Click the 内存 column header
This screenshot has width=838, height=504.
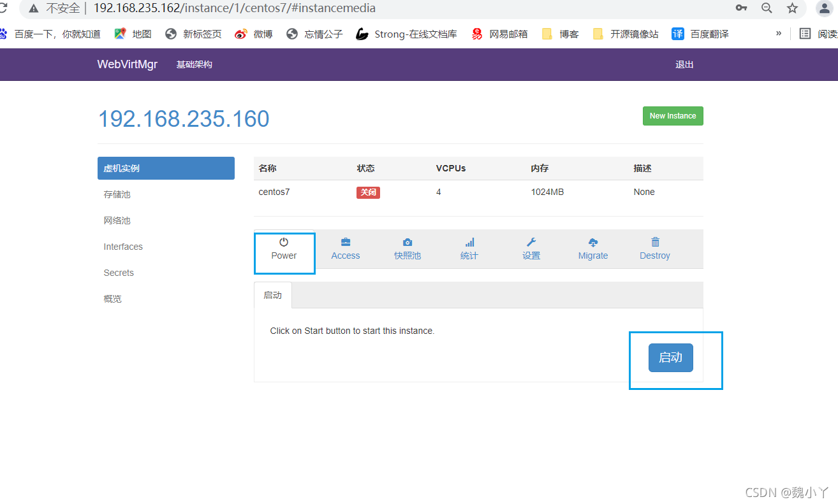[540, 168]
